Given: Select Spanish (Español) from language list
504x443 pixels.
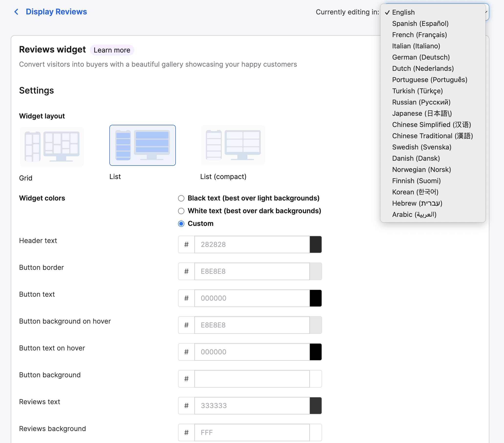Looking at the screenshot, I should tap(420, 24).
